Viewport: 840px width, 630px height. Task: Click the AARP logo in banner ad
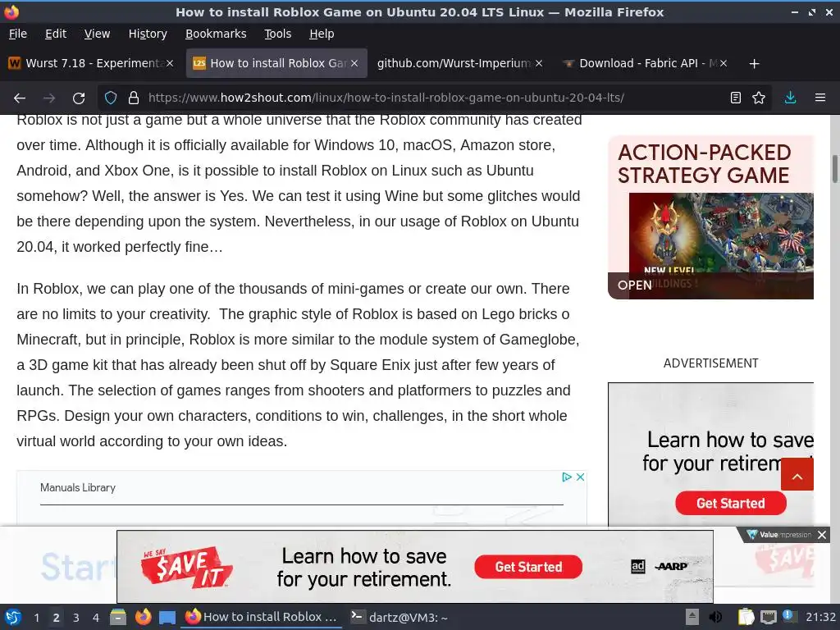[x=671, y=566]
